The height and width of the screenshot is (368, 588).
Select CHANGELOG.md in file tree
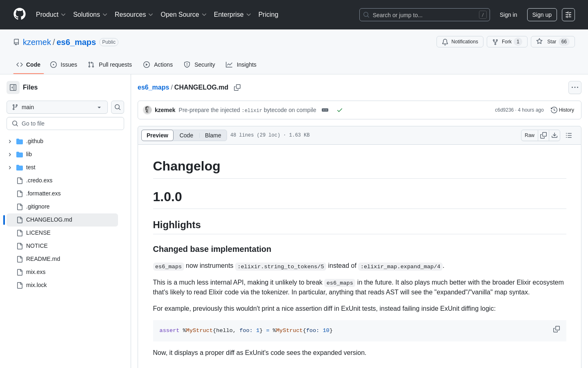coord(62,220)
